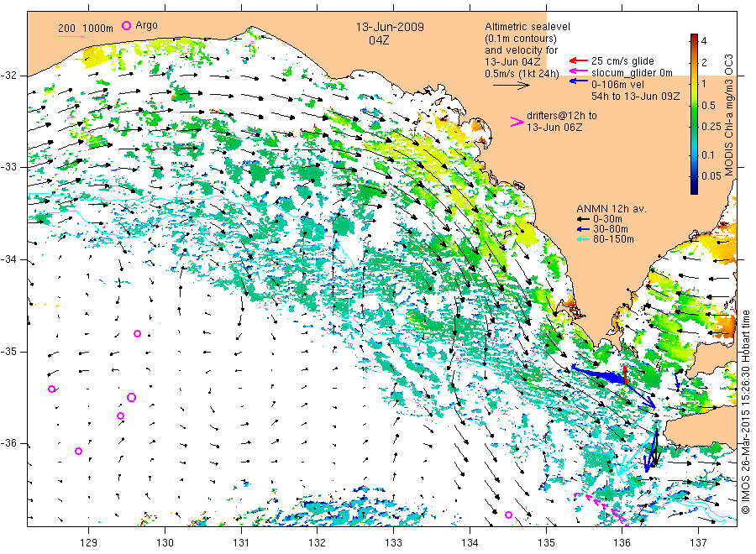Image resolution: width=756 pixels, height=554 pixels.
Task: Click the red 25 cm/s glide arrow
Action: tap(578, 60)
